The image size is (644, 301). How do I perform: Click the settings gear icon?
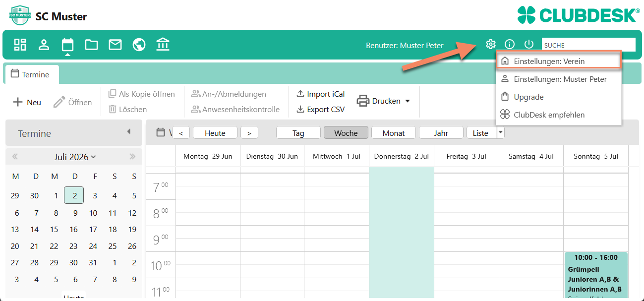pos(491,44)
